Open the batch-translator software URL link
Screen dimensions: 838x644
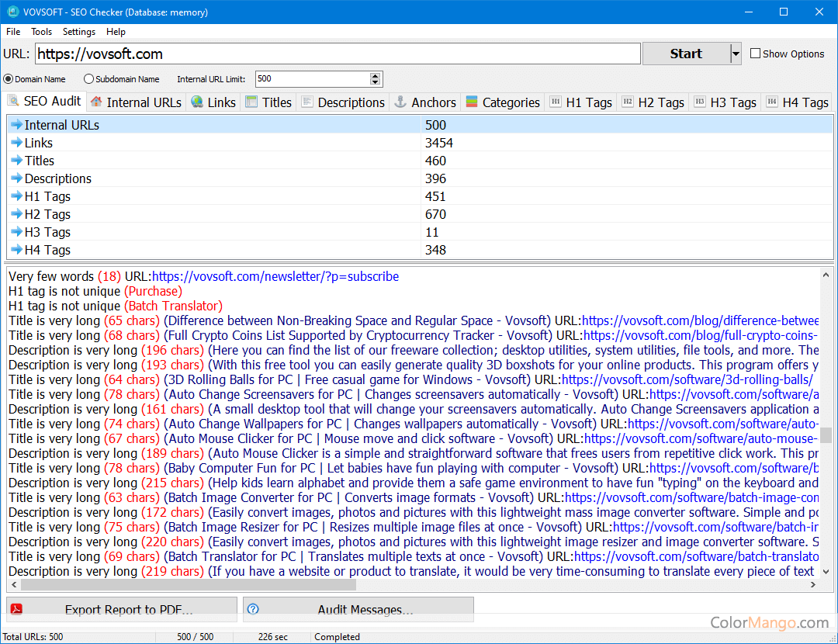click(696, 556)
